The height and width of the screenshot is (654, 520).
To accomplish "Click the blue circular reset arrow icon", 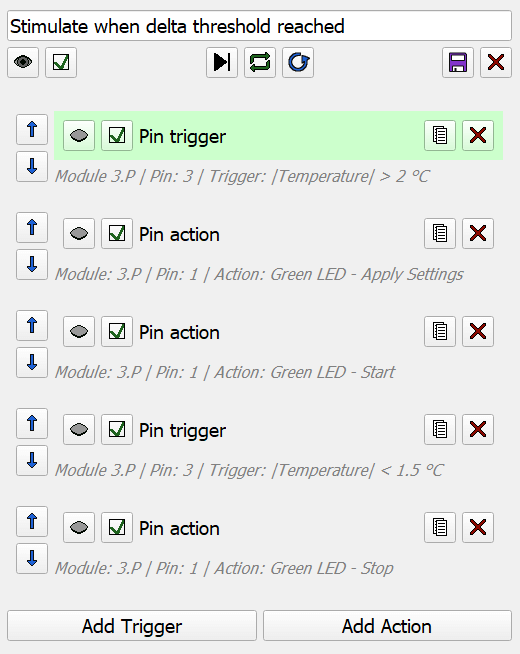I will [298, 63].
